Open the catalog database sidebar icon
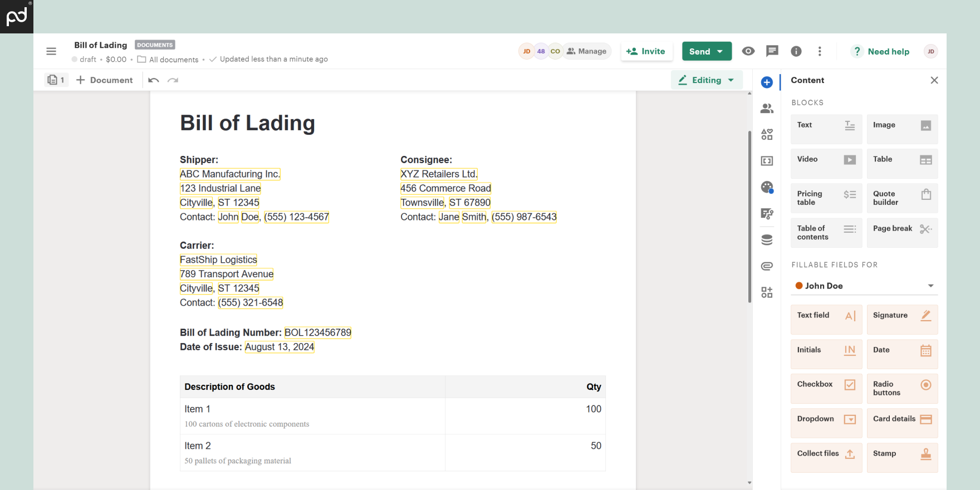This screenshot has width=980, height=490. coord(767,240)
